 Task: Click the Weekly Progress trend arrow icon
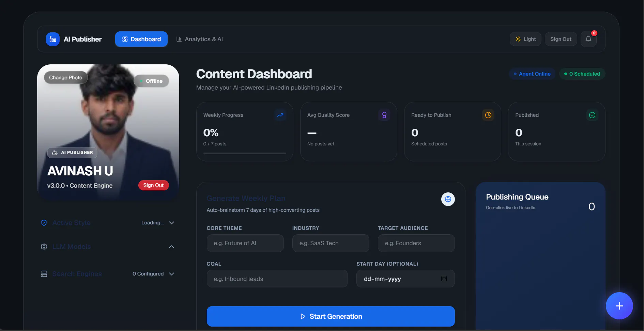coord(280,115)
